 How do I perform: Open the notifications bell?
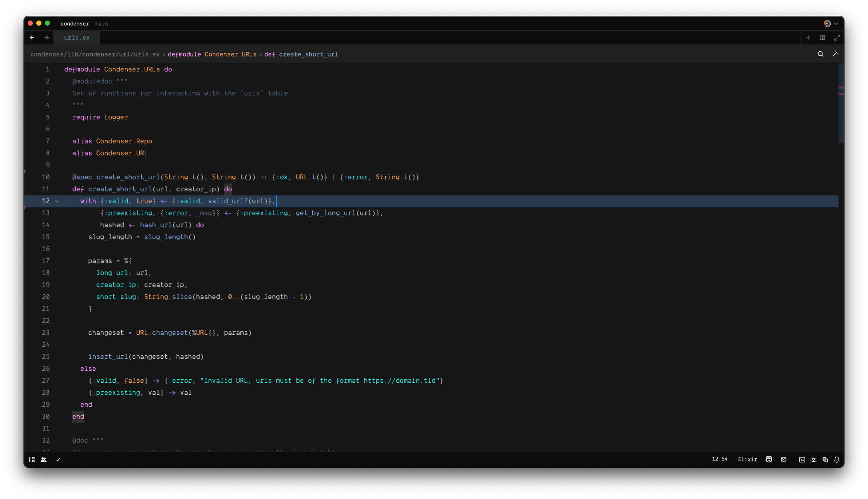pos(837,460)
